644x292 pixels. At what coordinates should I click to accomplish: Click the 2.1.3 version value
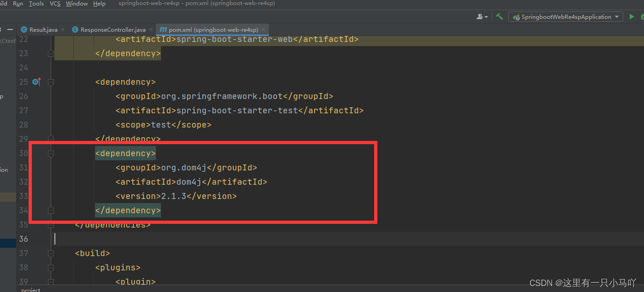point(173,196)
